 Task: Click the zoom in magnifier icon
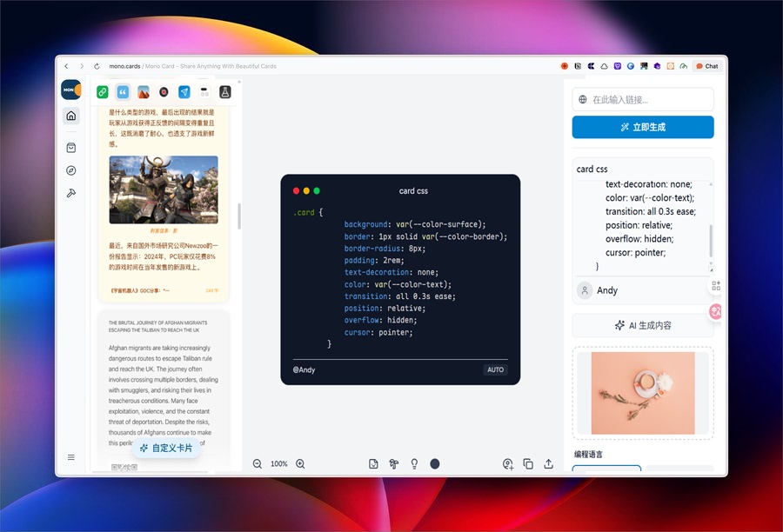301,464
